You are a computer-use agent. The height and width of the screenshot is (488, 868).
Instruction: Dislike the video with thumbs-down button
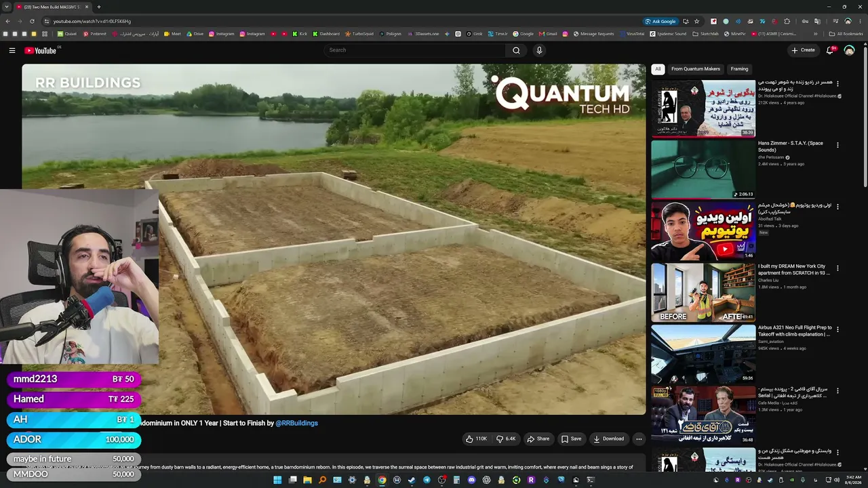coord(506,439)
